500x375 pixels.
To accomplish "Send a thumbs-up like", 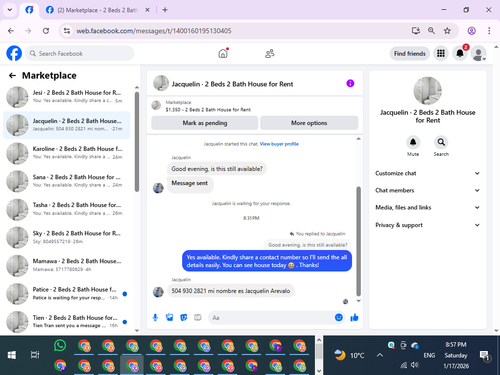I will (x=354, y=318).
